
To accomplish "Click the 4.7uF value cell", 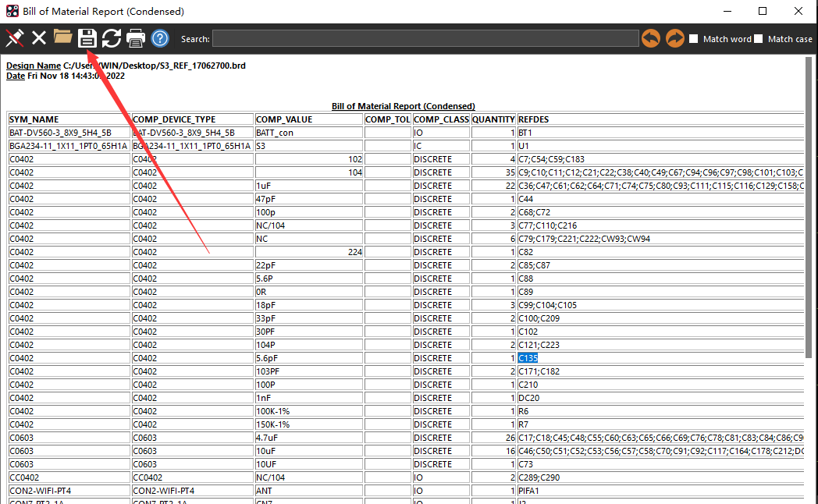I will pos(309,438).
